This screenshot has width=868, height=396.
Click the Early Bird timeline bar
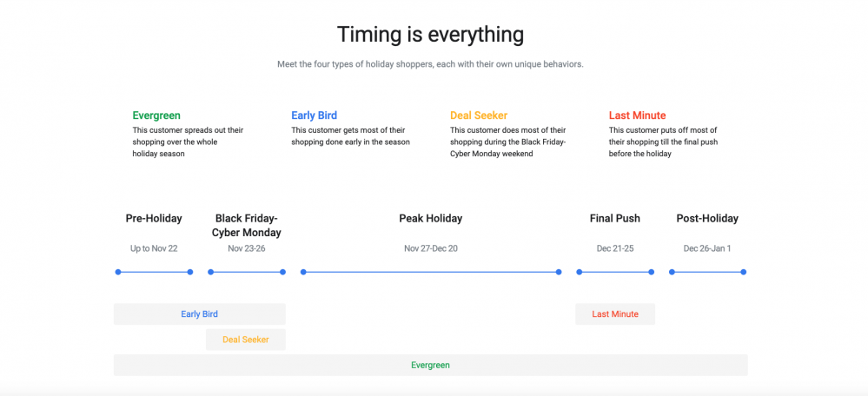point(199,314)
